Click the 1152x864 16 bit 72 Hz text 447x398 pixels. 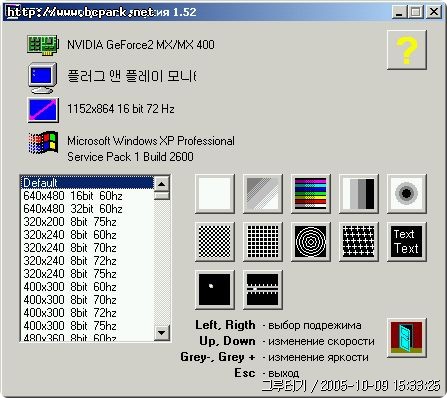pyautogui.click(x=121, y=109)
